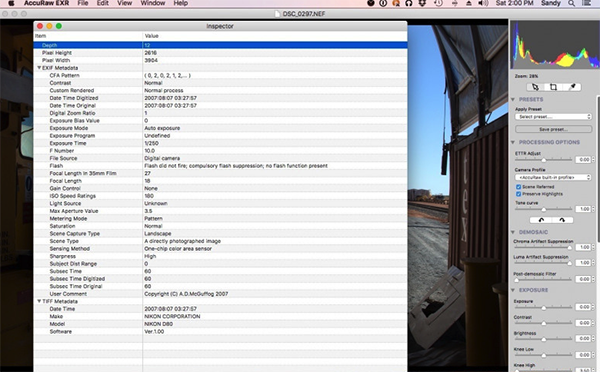Open the AccuRaw EXR menu
Screen dimensions: 600x372
(47, 3)
